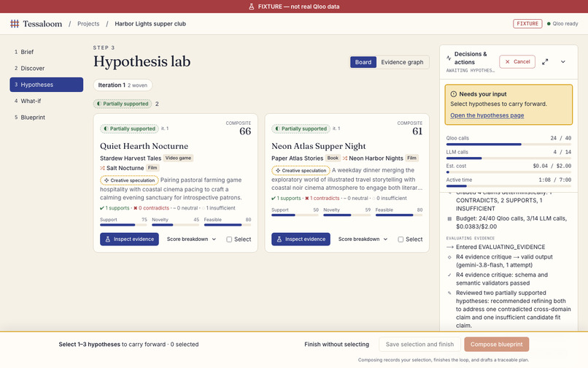Click the Compose blueprint button
The image size is (588, 368).
pyautogui.click(x=497, y=345)
